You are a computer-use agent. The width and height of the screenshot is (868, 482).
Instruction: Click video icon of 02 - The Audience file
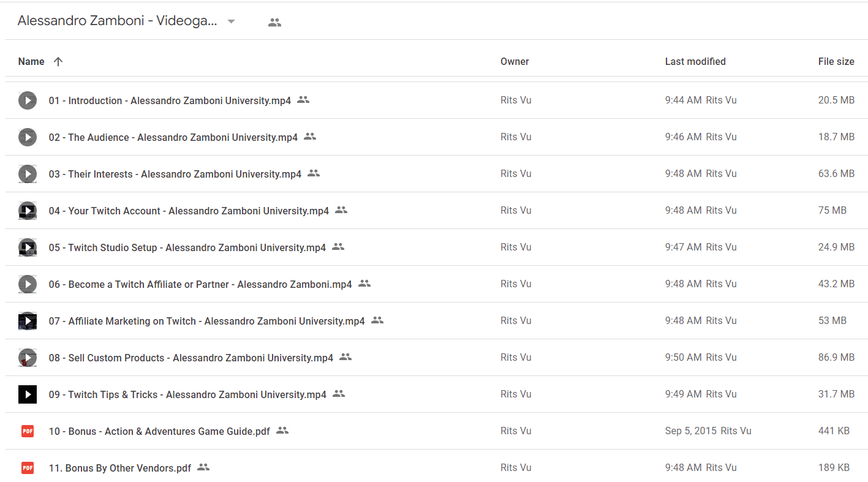[28, 137]
